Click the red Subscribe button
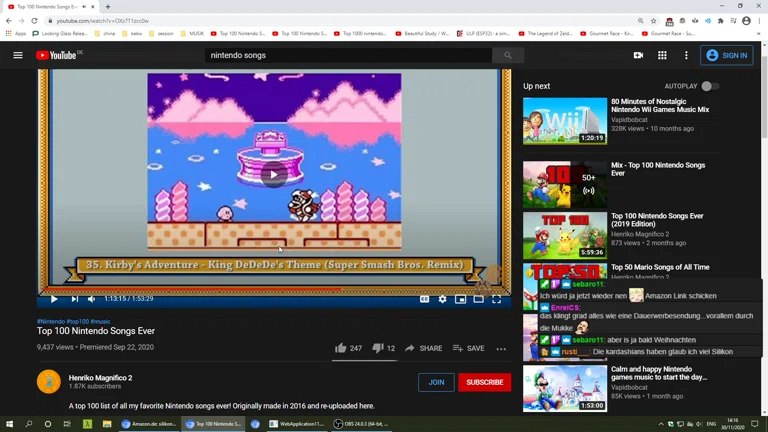768x432 pixels. (x=484, y=382)
